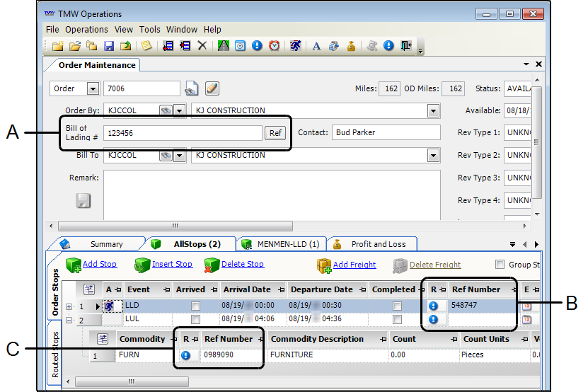
Task: Open the yellow notes toolbar icon
Action: click(146, 46)
